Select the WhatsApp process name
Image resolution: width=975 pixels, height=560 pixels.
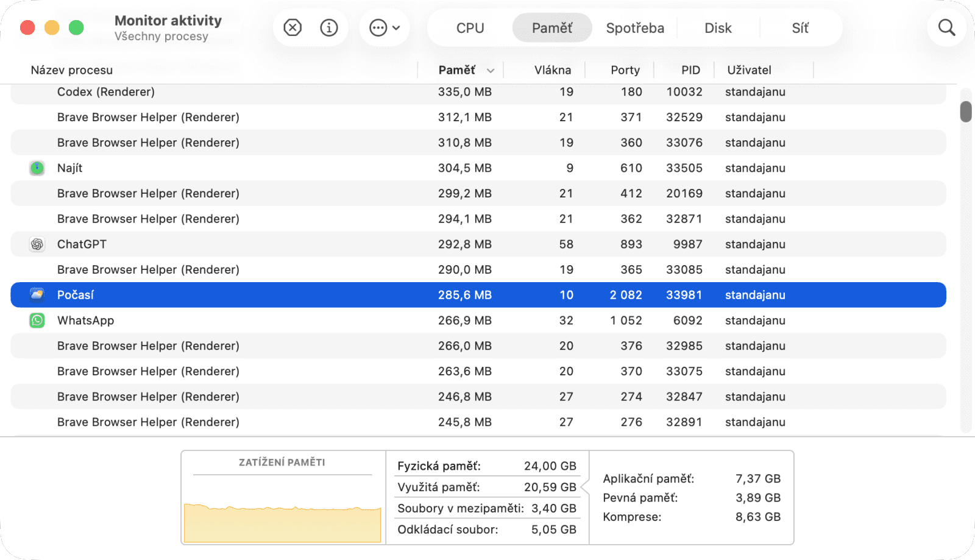click(85, 321)
